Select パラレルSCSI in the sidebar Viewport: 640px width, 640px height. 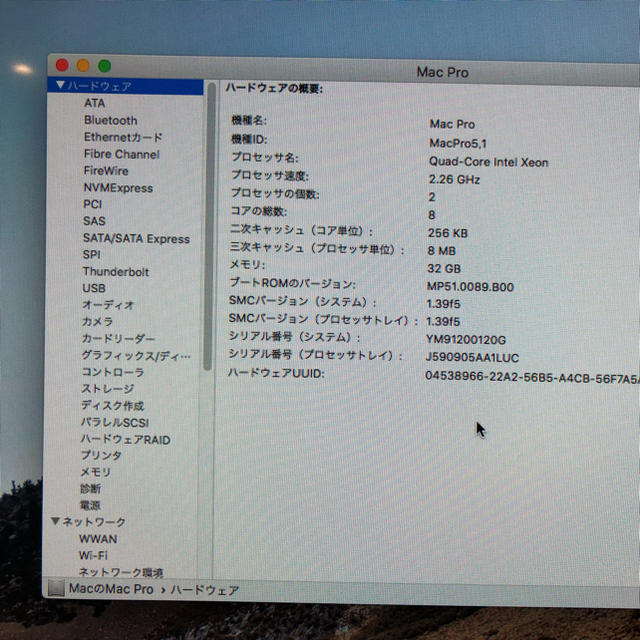115,422
